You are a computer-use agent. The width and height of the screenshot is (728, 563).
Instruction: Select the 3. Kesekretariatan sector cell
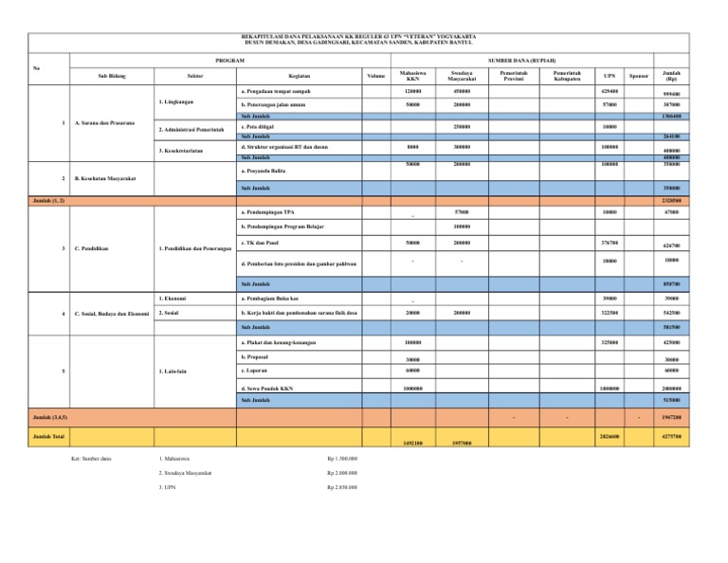(195, 151)
